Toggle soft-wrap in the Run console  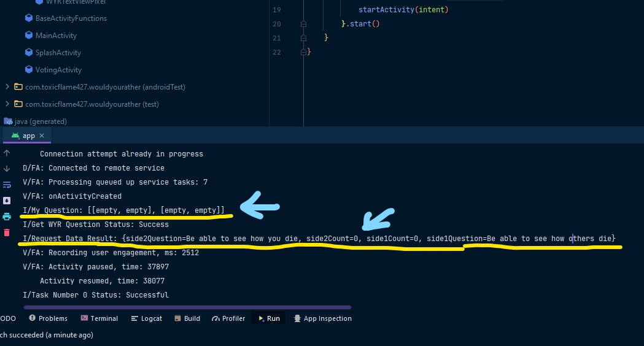[x=7, y=185]
